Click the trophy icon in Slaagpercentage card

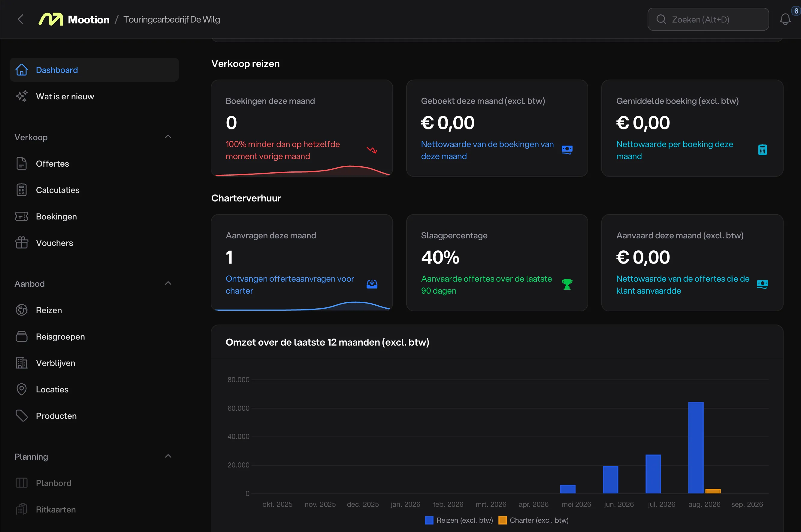(567, 284)
